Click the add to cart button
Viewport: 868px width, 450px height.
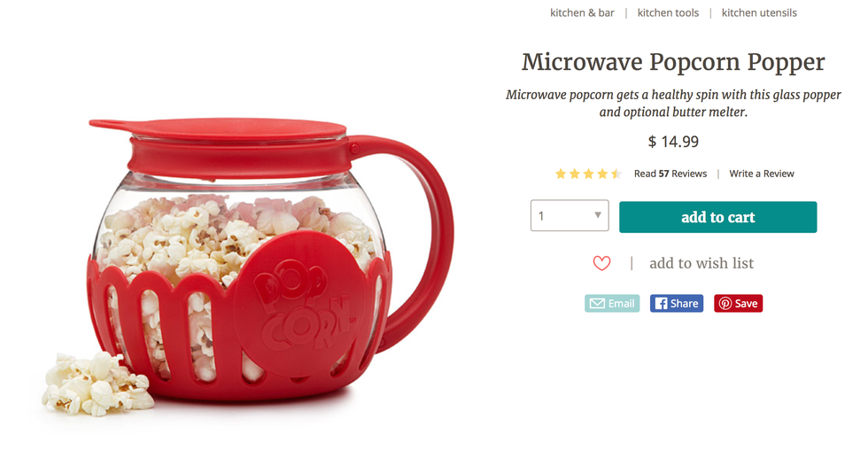coord(718,217)
